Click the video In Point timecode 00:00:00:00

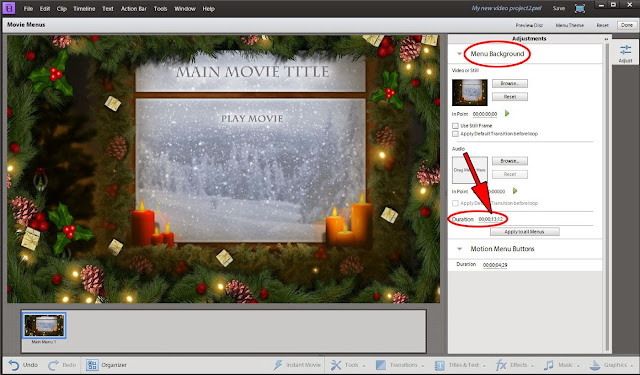(x=485, y=114)
